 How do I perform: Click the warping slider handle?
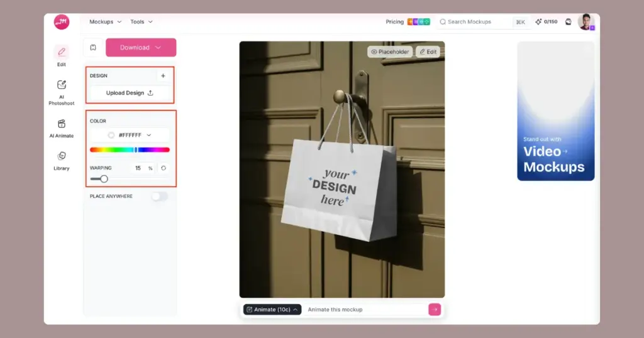pyautogui.click(x=104, y=179)
